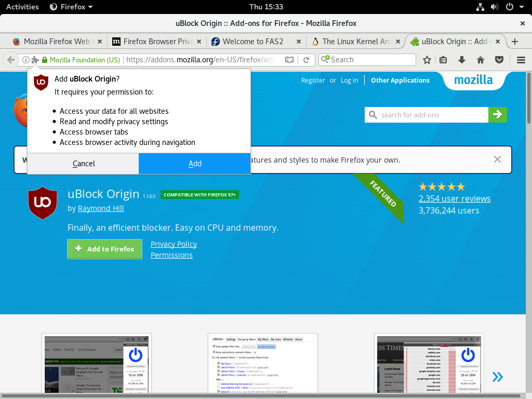Viewport: 532px width, 399px height.
Task: Open the settings screenshot thumbnail
Action: (x=263, y=364)
